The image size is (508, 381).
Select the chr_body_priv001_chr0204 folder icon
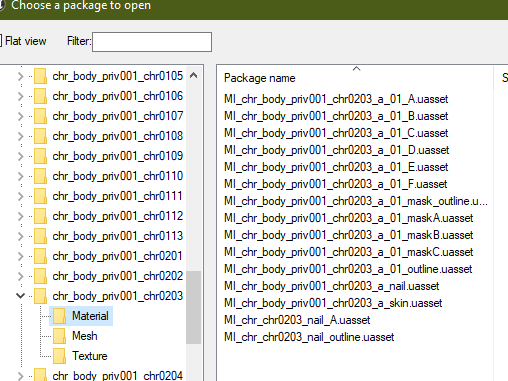click(x=40, y=375)
